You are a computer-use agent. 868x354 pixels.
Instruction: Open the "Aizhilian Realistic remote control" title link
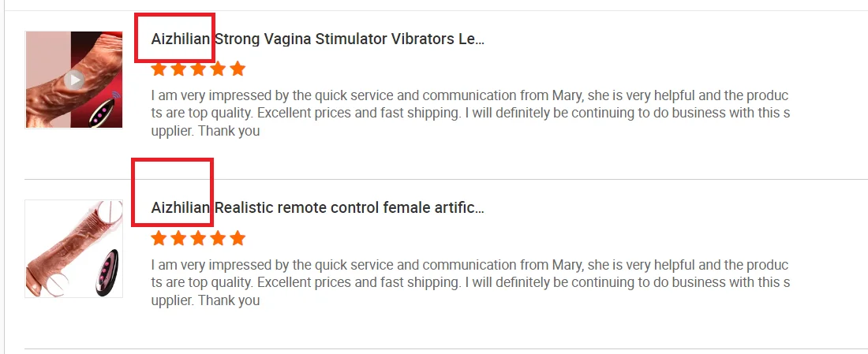[317, 208]
